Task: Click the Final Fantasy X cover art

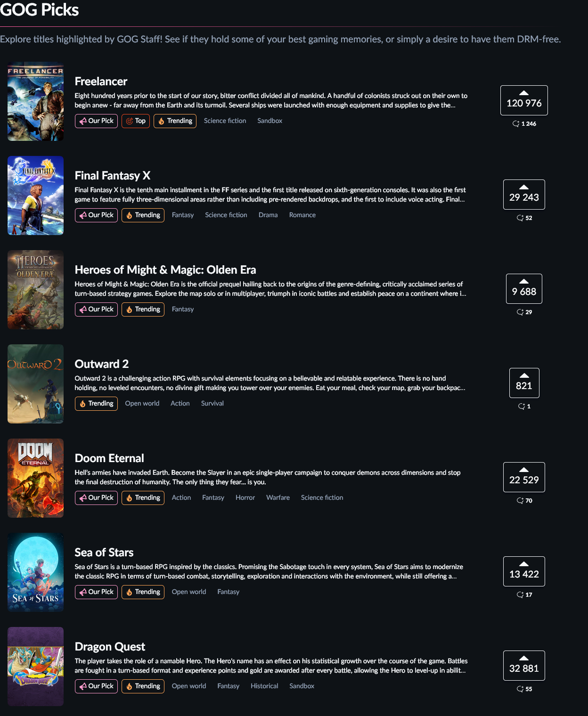Action: [35, 195]
